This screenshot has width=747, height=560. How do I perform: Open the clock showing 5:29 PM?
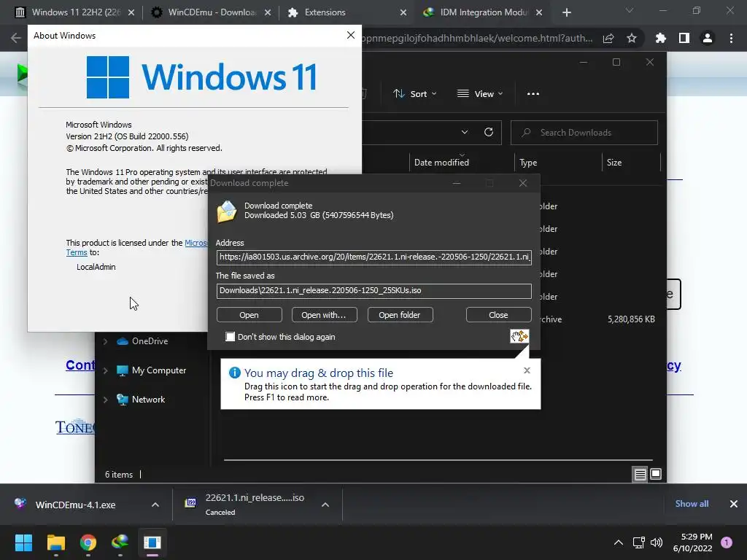(x=693, y=542)
